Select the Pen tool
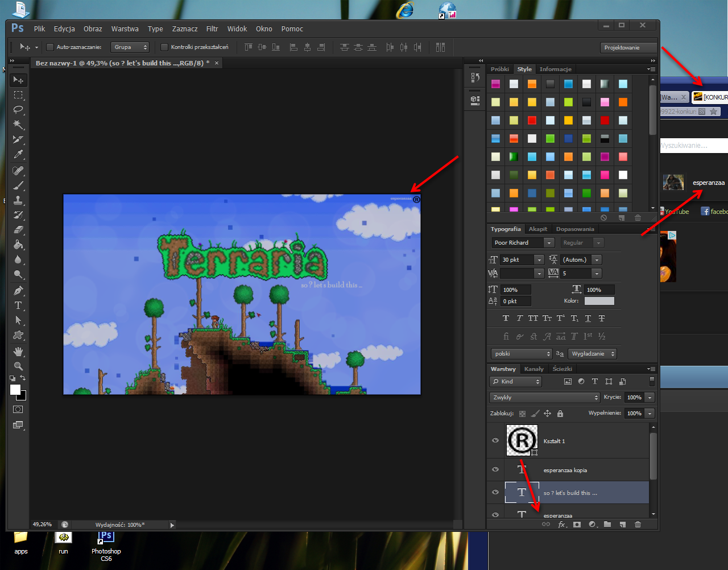Viewport: 728px width, 570px height. click(19, 291)
